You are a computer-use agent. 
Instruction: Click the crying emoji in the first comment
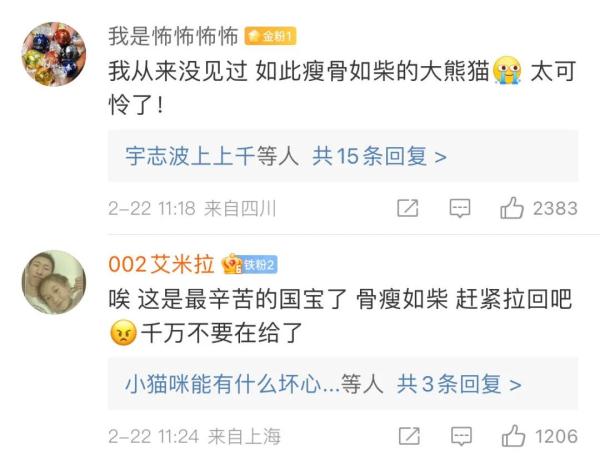[x=507, y=73]
